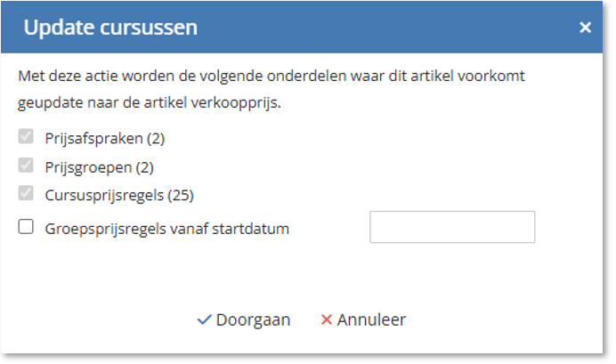Screen dimensions: 616x364
Task: Click the blue checkmark icon beside Doorgaan
Action: coord(204,320)
